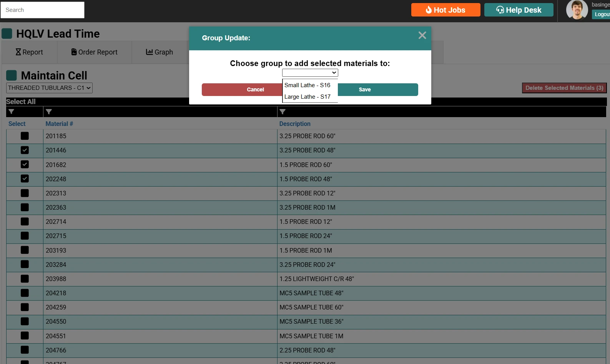The image size is (610, 364).
Task: Check the box for material 201185
Action: pos(25,136)
